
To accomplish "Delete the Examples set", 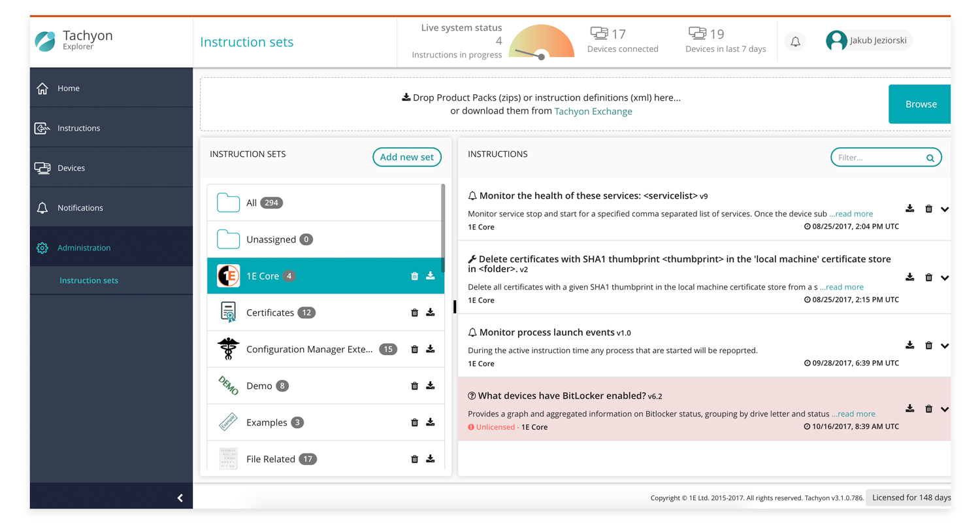I will [414, 422].
